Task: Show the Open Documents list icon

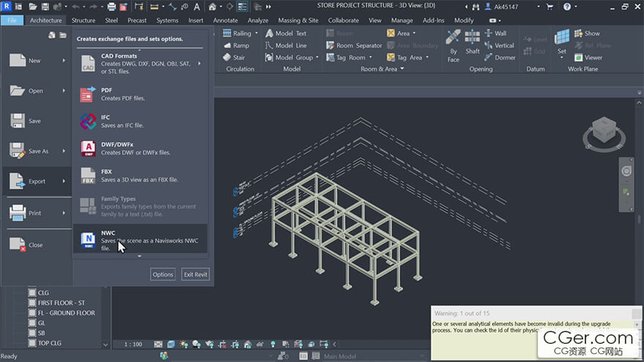Action: click(63, 35)
